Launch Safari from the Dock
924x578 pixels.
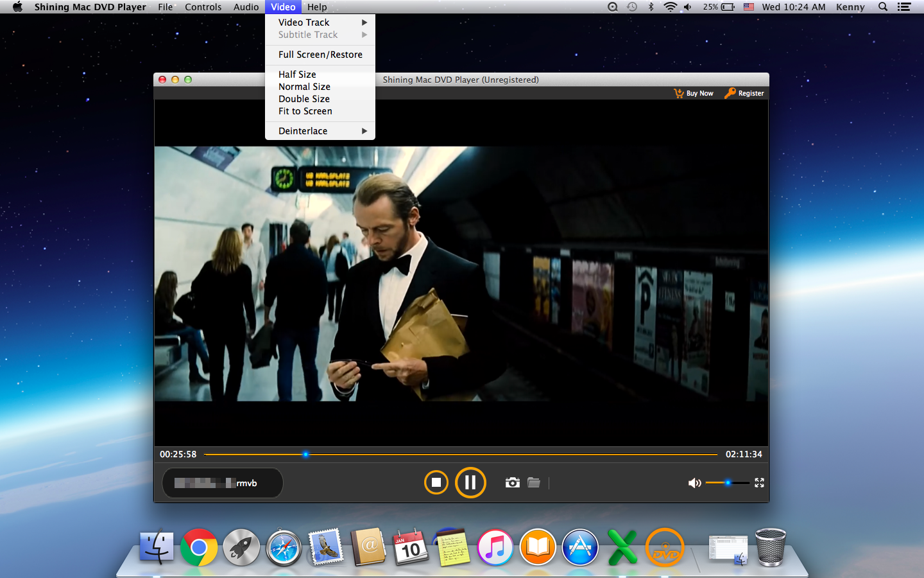pyautogui.click(x=284, y=547)
